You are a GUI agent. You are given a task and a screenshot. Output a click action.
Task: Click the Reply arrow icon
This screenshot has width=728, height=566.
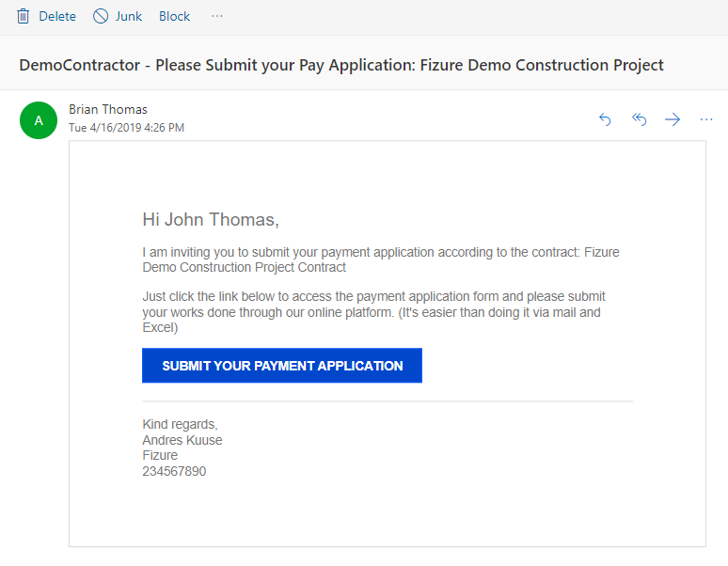click(x=605, y=119)
